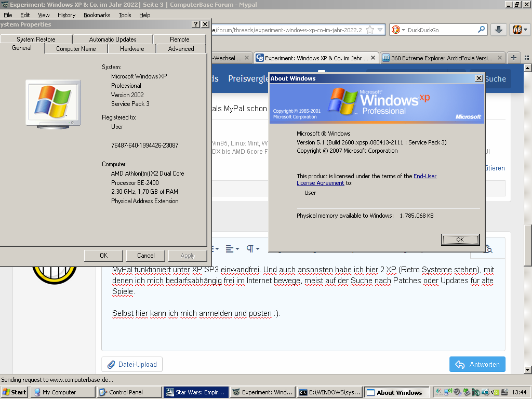Click the taskbar clock showing 13:44
Viewport: 532px width, 399px height.
pos(519,392)
